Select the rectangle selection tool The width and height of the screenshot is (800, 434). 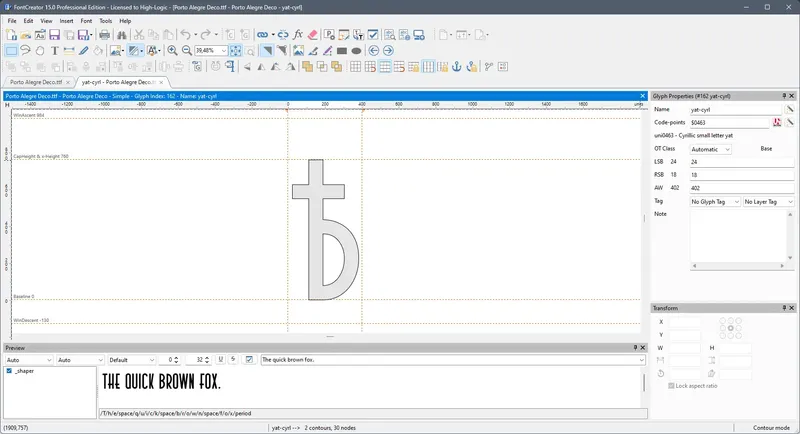click(x=11, y=50)
